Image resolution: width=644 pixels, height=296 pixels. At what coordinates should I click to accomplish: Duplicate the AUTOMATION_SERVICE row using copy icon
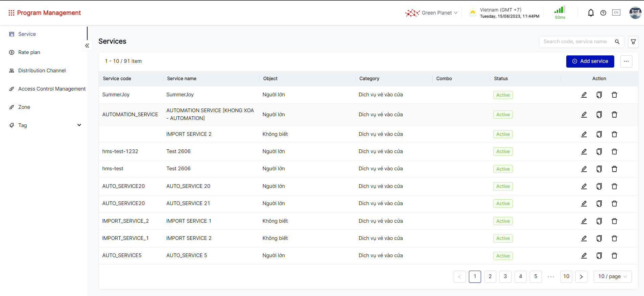point(599,115)
